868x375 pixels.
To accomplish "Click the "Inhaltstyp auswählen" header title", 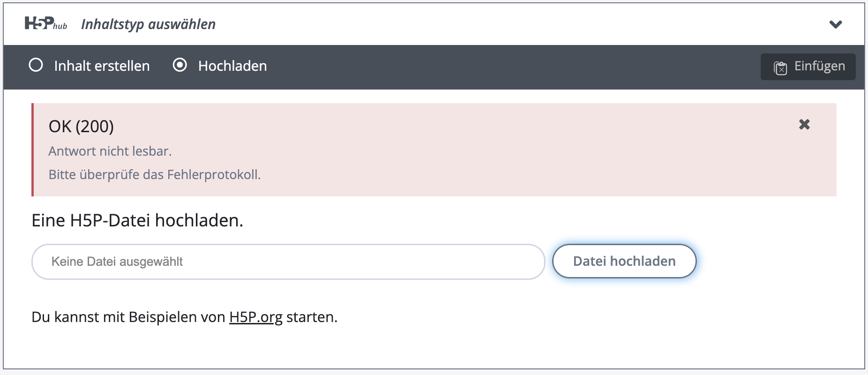I will pyautogui.click(x=148, y=24).
